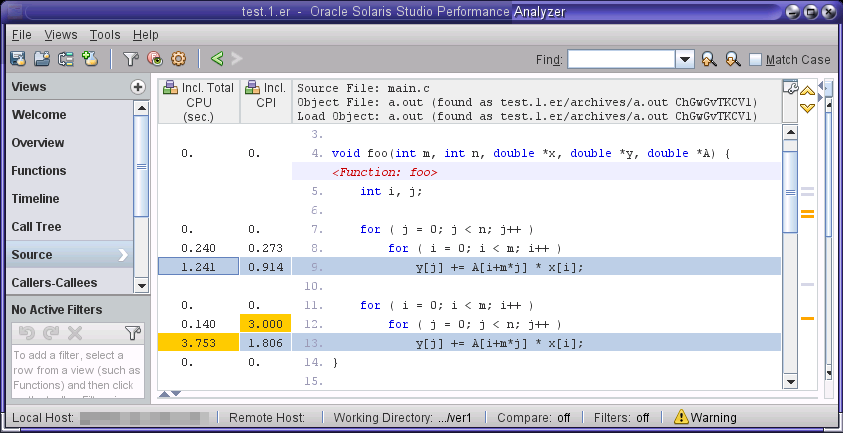Click the Show/Hide functions eye icon
843x433 pixels.
click(x=154, y=59)
